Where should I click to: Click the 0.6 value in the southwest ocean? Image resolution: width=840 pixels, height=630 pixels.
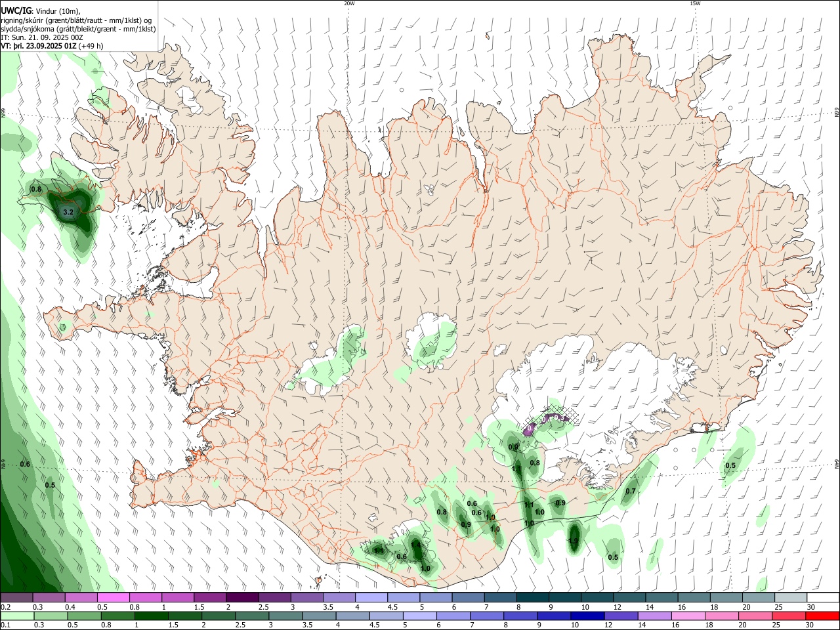[x=25, y=464]
